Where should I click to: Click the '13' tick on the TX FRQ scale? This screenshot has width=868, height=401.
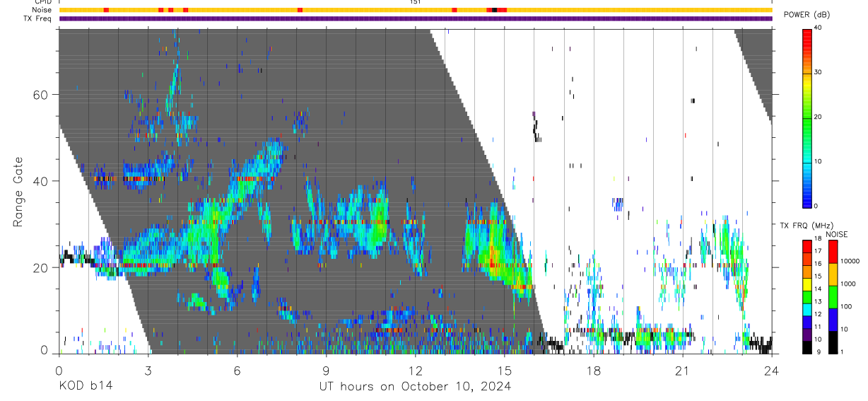(x=819, y=301)
